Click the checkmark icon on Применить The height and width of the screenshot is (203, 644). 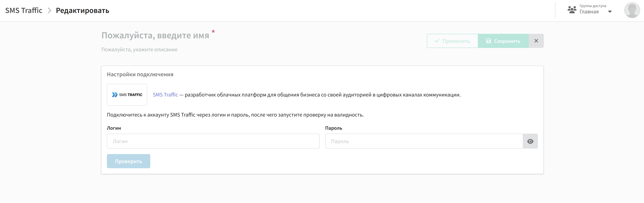[437, 41]
